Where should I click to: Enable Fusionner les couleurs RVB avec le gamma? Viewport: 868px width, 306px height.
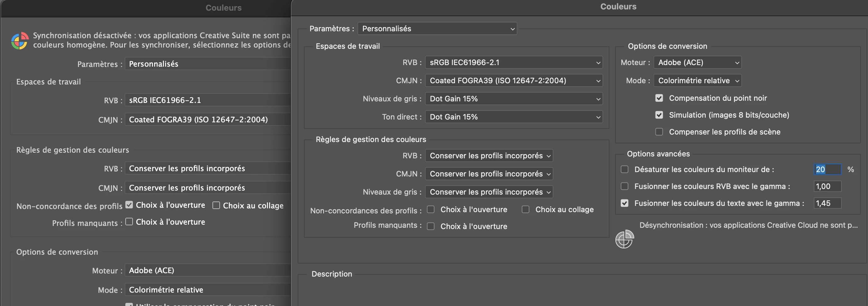[625, 186]
